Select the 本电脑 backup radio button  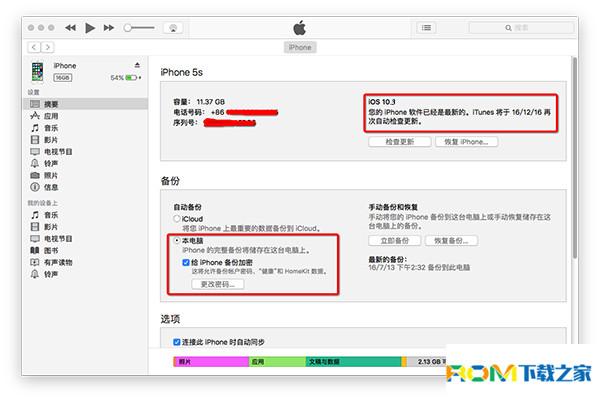(177, 240)
